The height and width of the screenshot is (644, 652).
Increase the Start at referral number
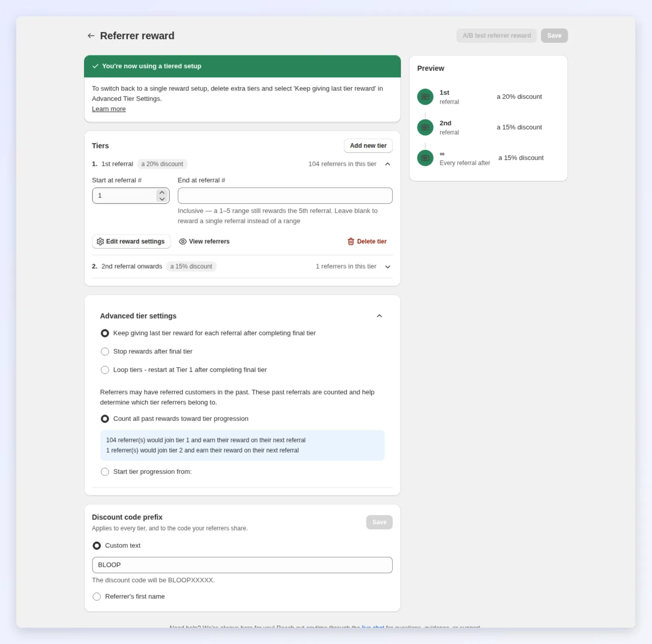coord(162,192)
